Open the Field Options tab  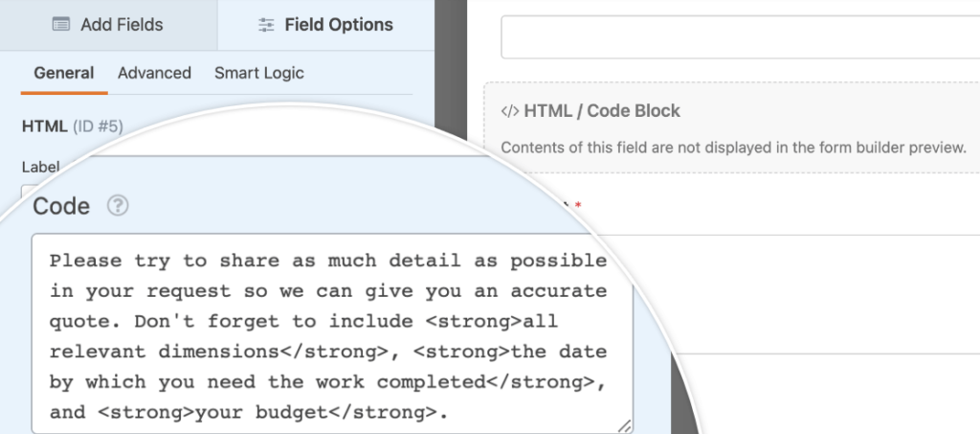point(325,25)
